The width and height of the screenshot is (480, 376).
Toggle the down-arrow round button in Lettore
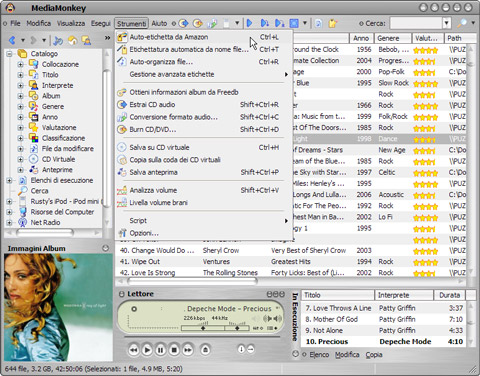coord(241,349)
